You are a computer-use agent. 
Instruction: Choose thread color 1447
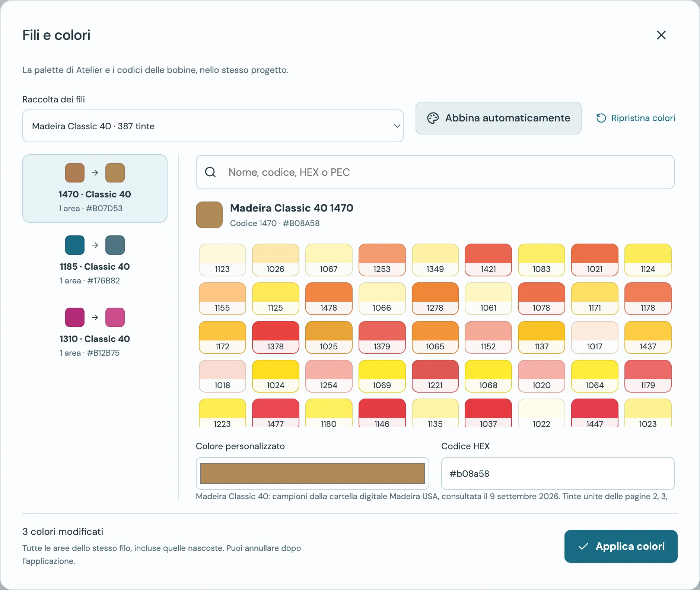click(x=595, y=413)
